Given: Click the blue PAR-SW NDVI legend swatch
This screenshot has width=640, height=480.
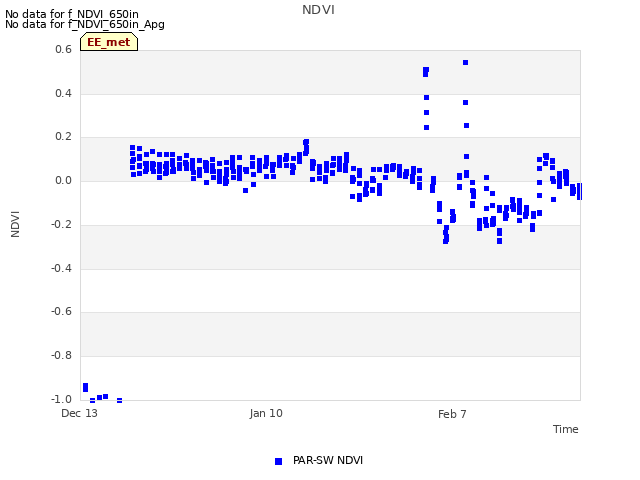Looking at the screenshot, I should 278,461.
